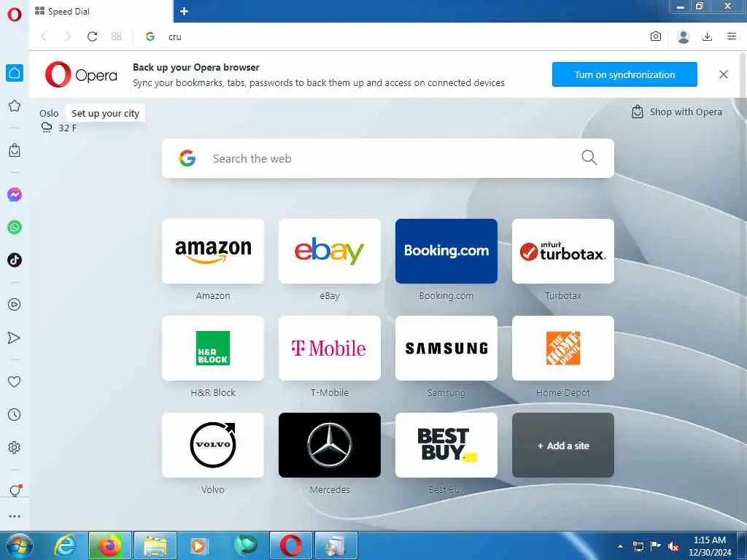Open the muted volume tray icon
The image size is (747, 560).
tap(673, 546)
